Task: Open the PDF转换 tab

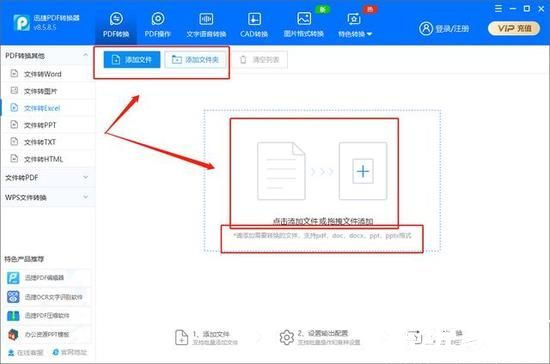Action: click(116, 25)
